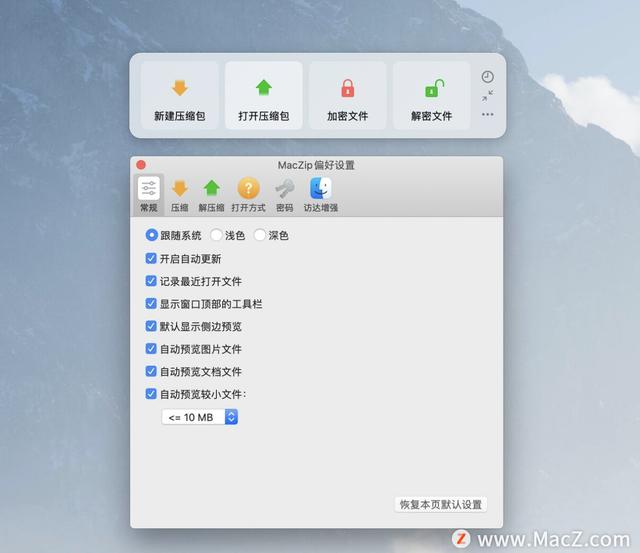The image size is (640, 553).
Task: Click the shrink arrows icon in toolbar
Action: (487, 96)
